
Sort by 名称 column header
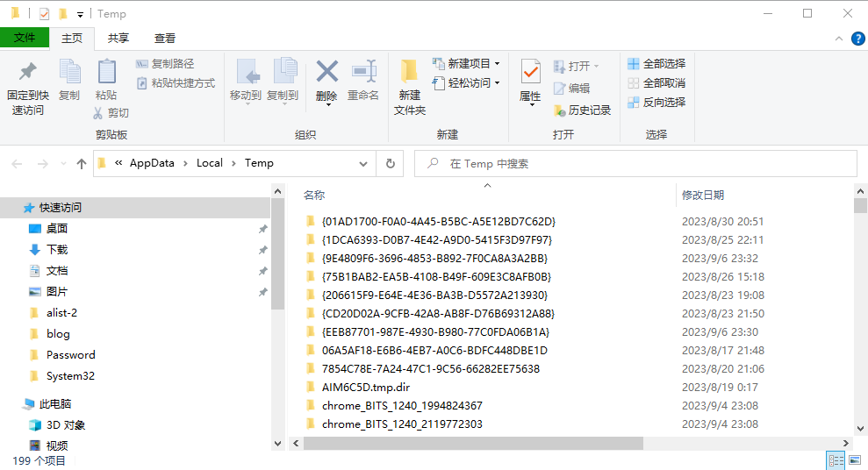[x=314, y=196]
